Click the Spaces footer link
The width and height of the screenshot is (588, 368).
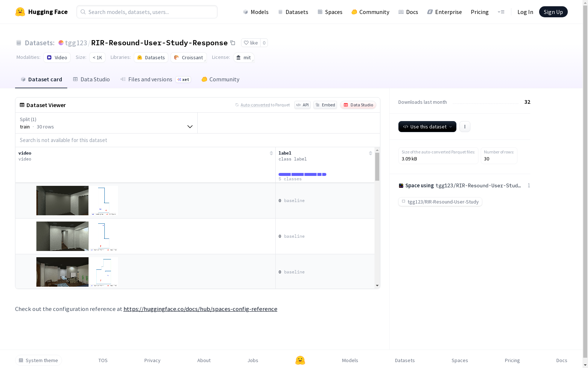(x=460, y=360)
